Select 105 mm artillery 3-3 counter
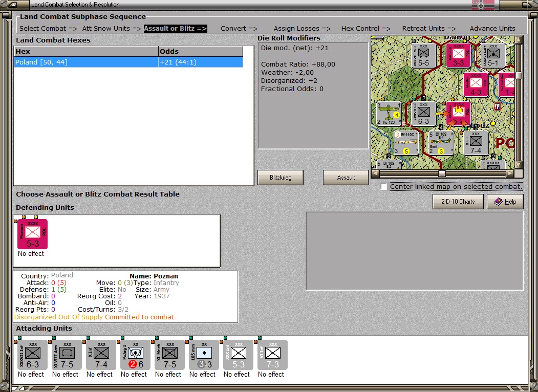Image resolution: width=538 pixels, height=392 pixels. (x=204, y=355)
